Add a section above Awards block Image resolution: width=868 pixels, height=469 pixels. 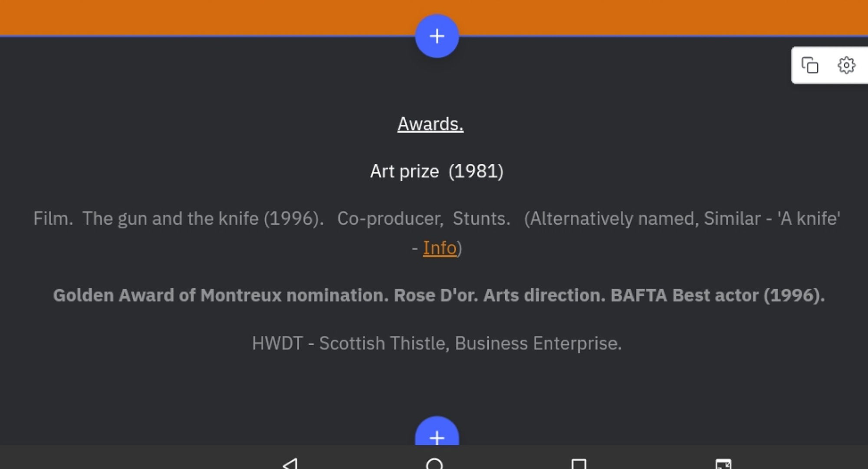tap(437, 36)
